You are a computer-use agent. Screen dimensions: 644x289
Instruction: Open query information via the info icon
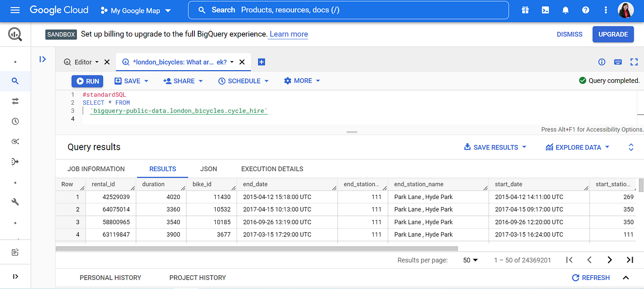pos(602,62)
